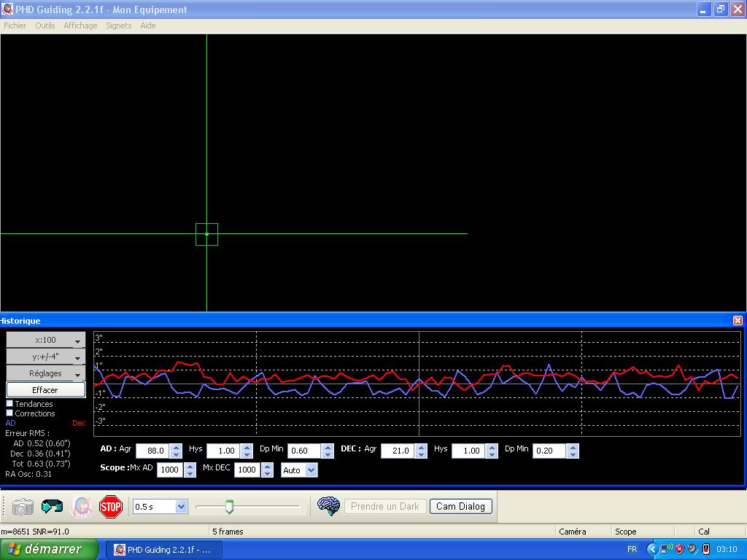The image size is (747, 560).
Task: Click the Caméra status bar entry
Action: 572,532
